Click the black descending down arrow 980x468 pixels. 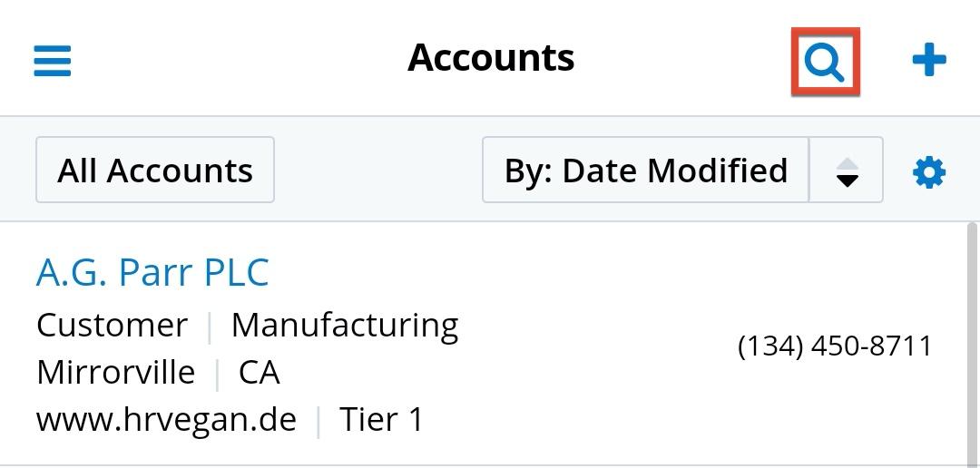pyautogui.click(x=847, y=180)
